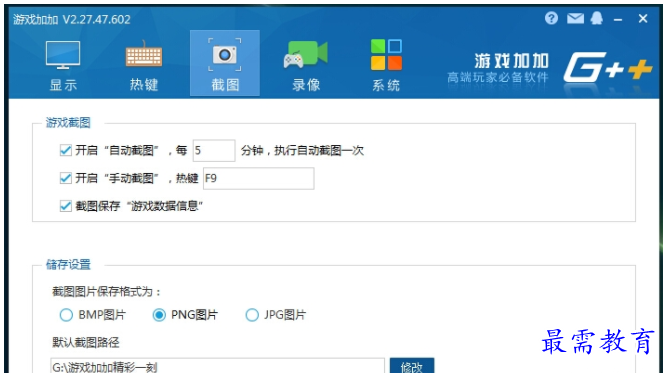Click the 储存设置 section label

click(68, 265)
